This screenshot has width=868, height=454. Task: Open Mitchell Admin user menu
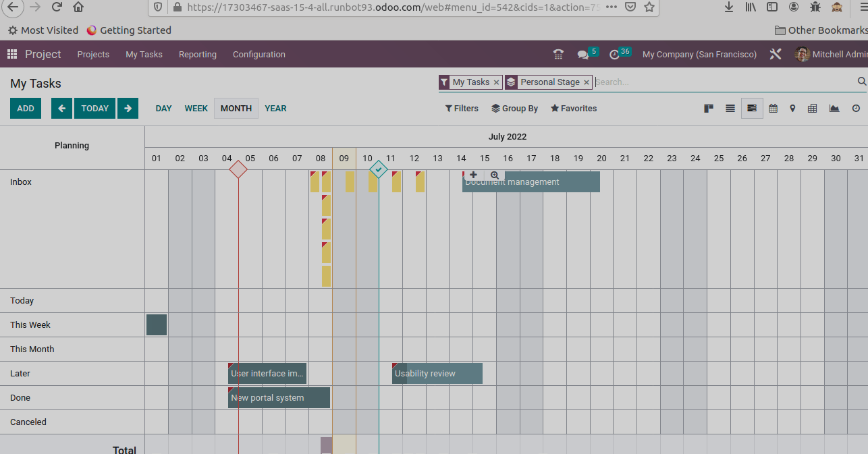pos(832,54)
